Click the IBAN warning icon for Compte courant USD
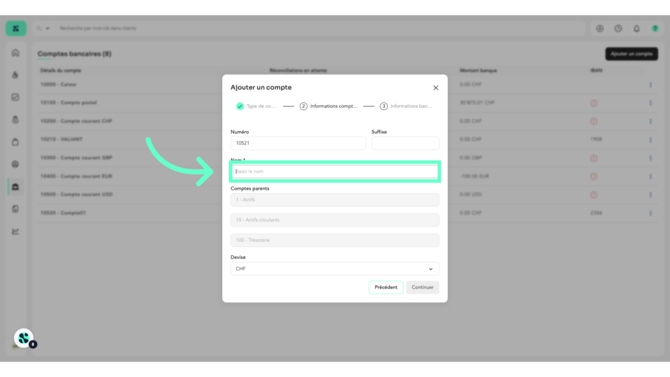 (x=594, y=194)
